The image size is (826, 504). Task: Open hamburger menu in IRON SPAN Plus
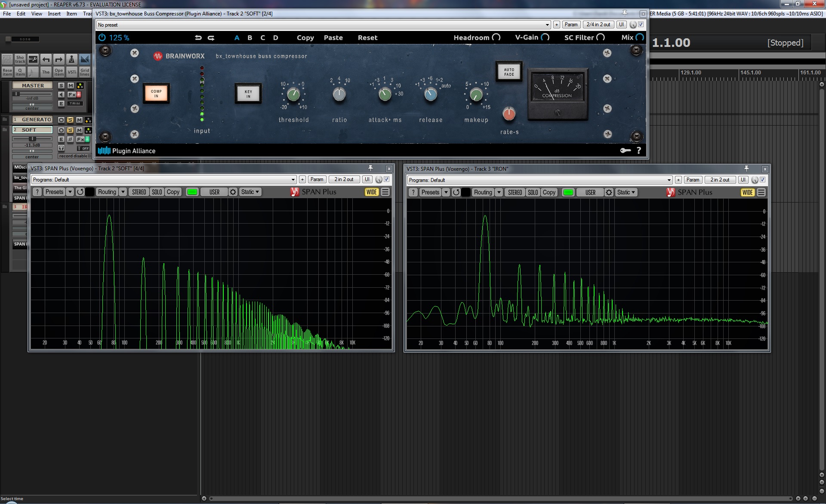pyautogui.click(x=761, y=193)
